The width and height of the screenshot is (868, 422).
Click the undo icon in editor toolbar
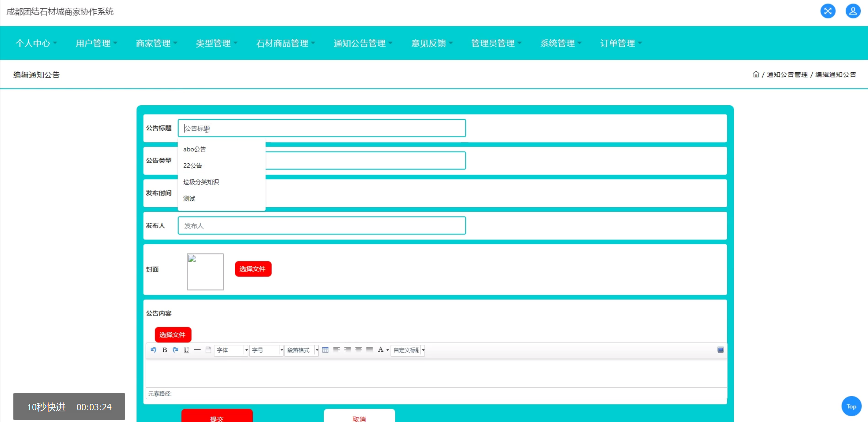pyautogui.click(x=153, y=350)
